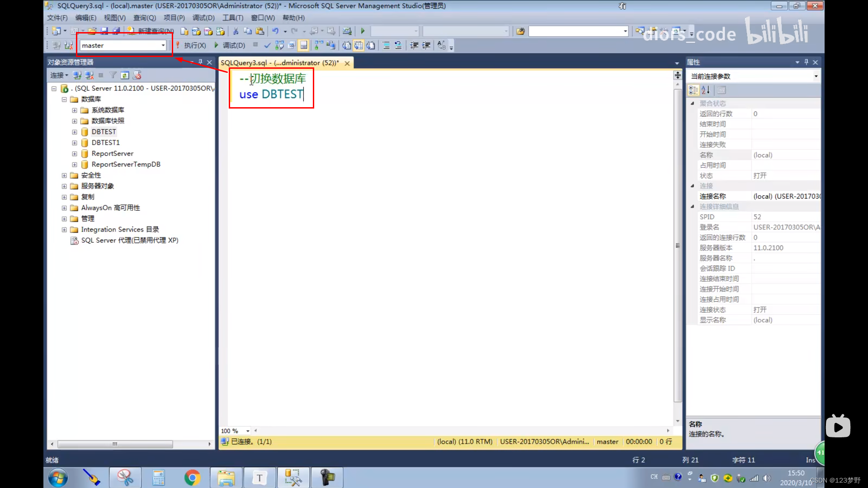This screenshot has width=868, height=488.
Task: Click the Uncomment Selected Lines icon
Action: pos(398,45)
